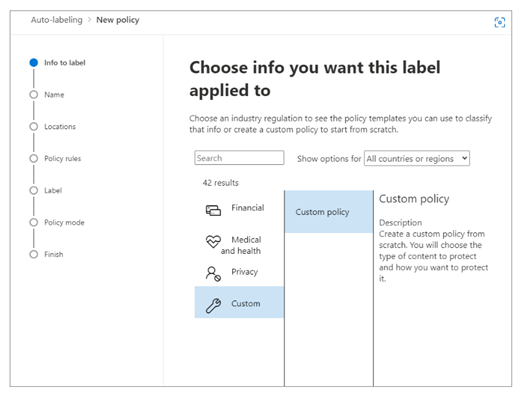Focus the Search templates field
Image resolution: width=527 pixels, height=394 pixels.
point(239,158)
